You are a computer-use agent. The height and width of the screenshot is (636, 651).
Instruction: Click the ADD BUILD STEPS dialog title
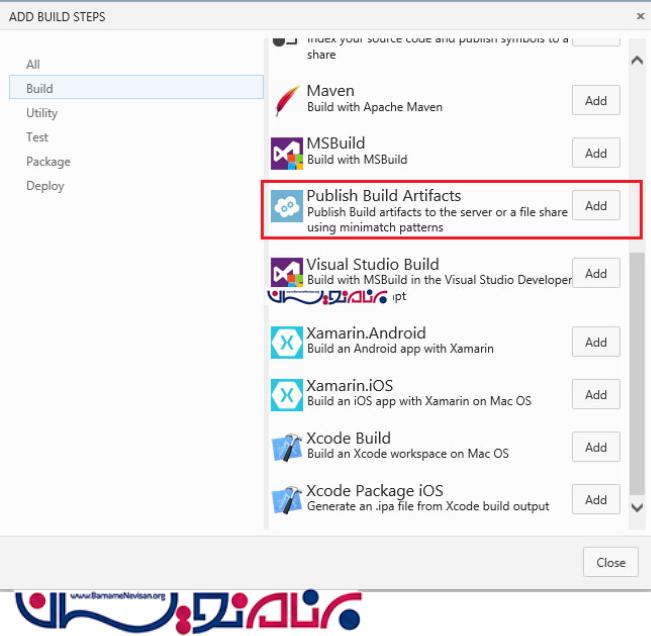point(57,17)
